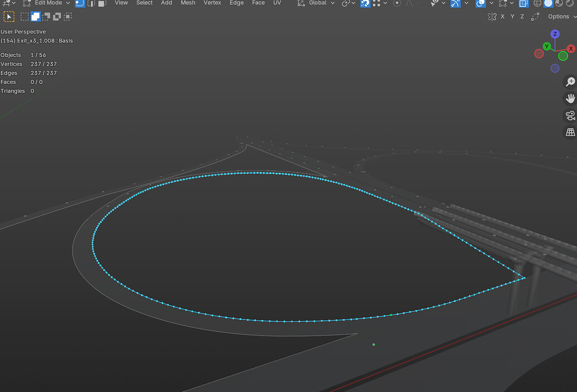Click negative Y axis gizmo circle
The height and width of the screenshot is (392, 577).
[x=563, y=56]
